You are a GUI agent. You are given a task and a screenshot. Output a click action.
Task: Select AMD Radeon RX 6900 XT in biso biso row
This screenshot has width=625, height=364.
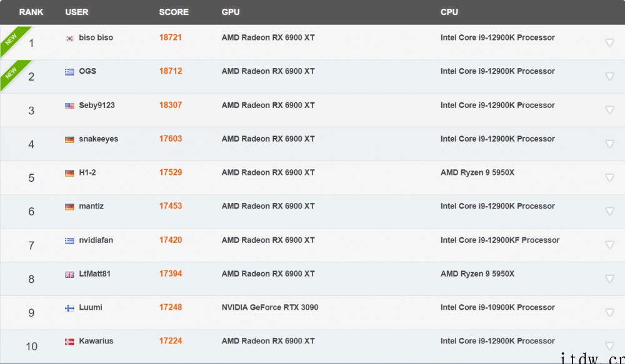pyautogui.click(x=268, y=37)
